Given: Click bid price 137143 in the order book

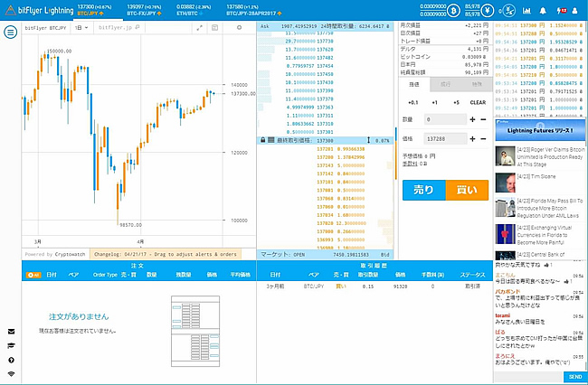Looking at the screenshot, I should click(325, 165).
